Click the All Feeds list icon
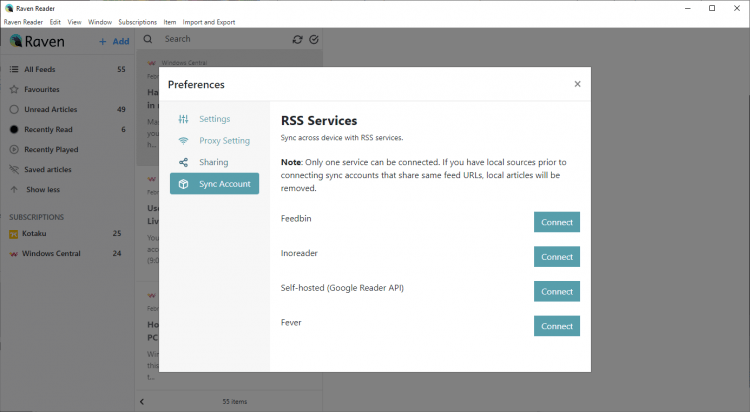 coord(14,69)
